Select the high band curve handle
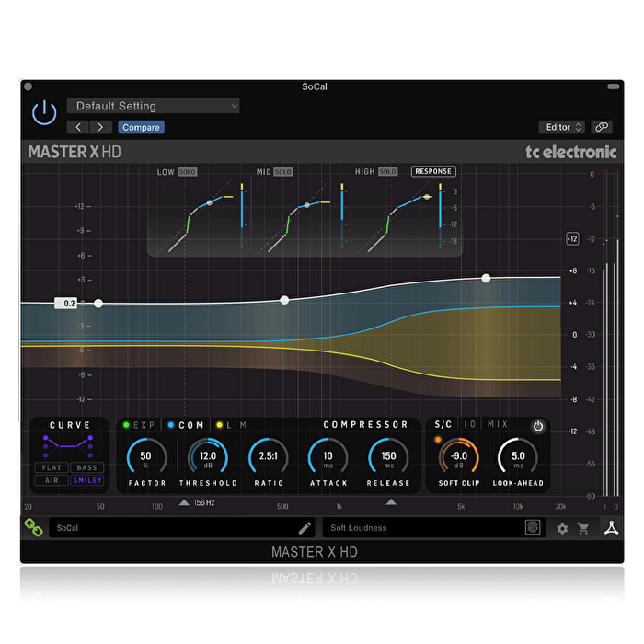This screenshot has width=644, height=644. pos(486,279)
